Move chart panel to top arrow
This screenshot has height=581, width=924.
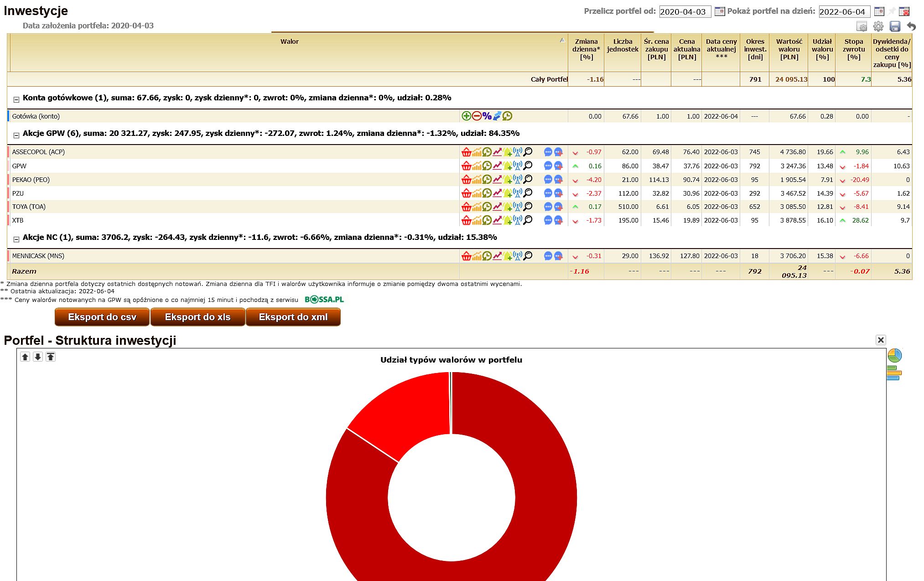51,357
